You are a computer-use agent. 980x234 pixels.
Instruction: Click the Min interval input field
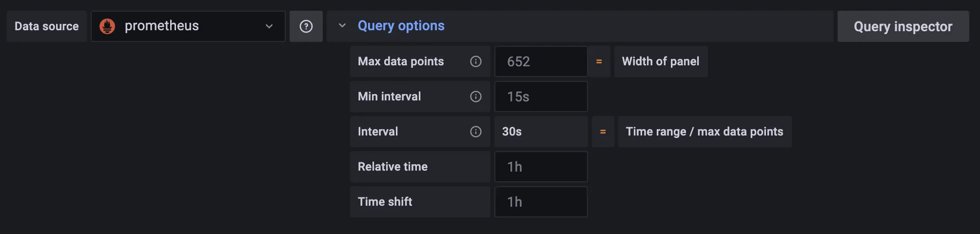point(541,97)
